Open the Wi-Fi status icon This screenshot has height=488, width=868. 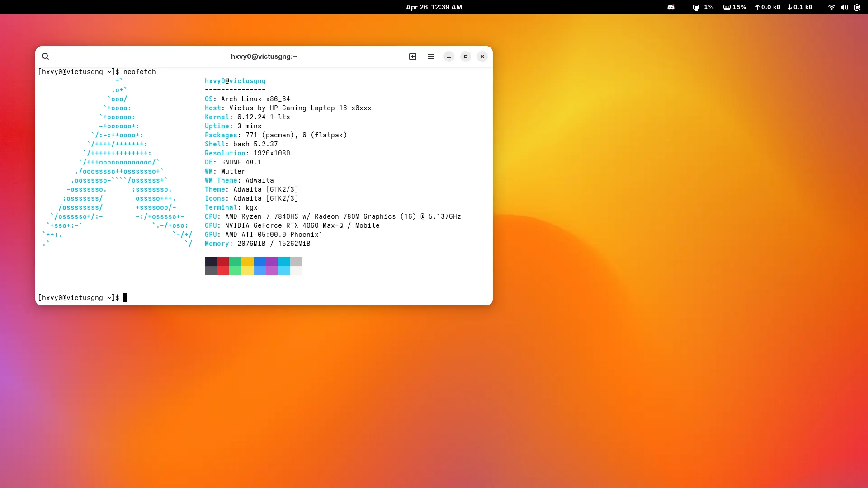tap(831, 7)
